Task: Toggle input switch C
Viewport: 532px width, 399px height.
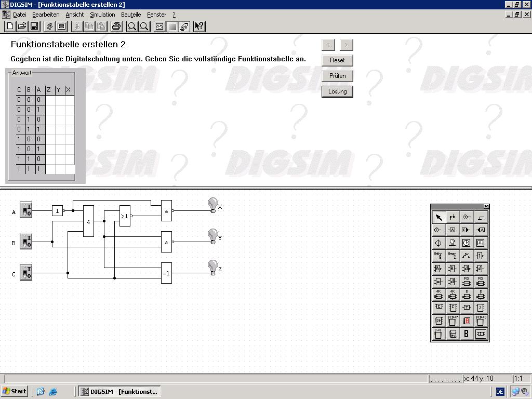Action: click(26, 272)
